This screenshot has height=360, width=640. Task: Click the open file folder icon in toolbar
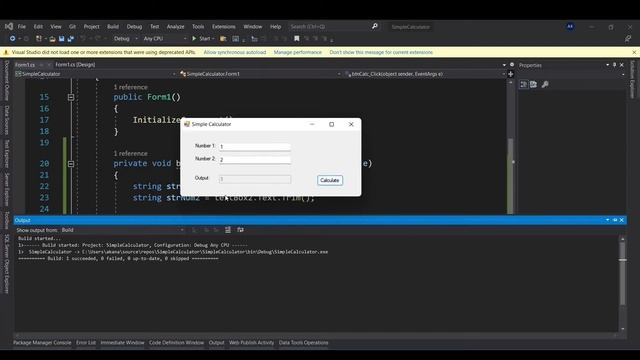click(x=52, y=39)
